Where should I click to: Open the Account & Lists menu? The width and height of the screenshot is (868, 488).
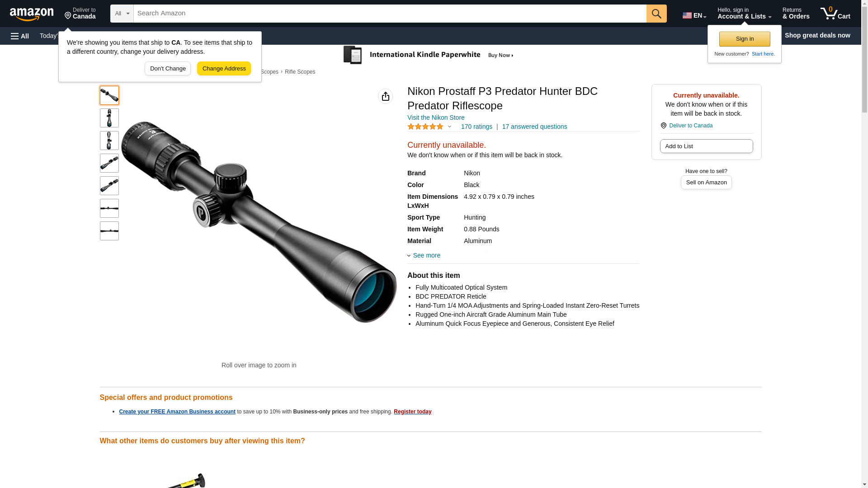(x=744, y=14)
